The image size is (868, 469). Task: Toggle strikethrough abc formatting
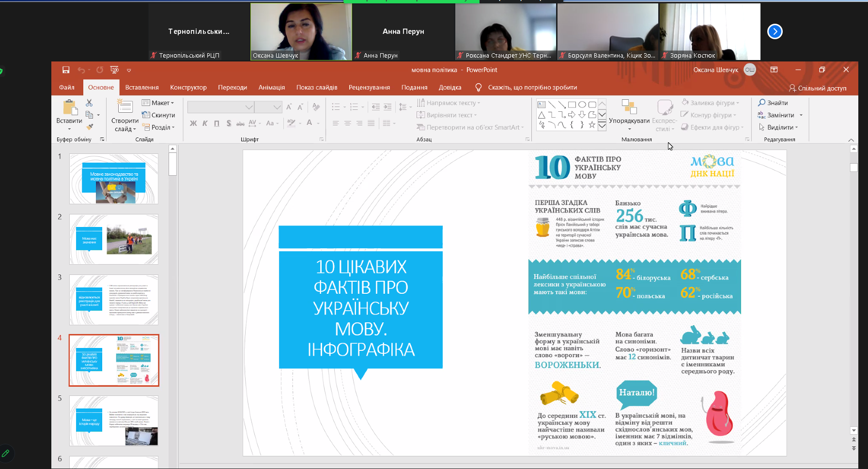[x=240, y=123]
